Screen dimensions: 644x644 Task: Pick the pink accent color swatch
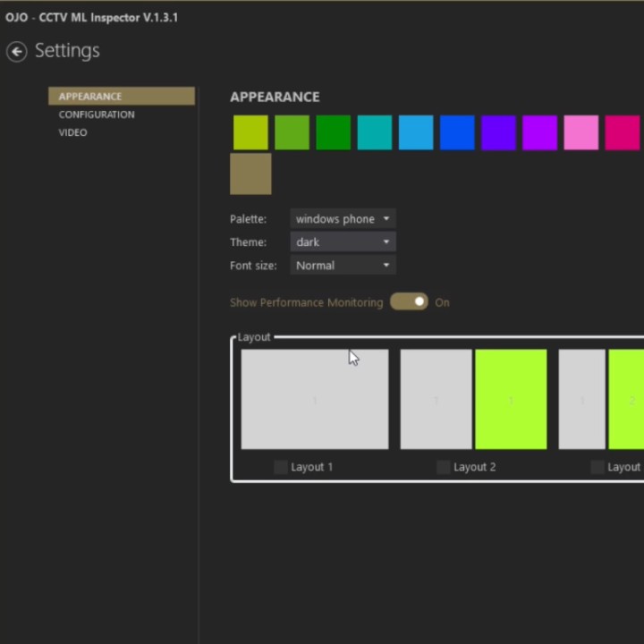581,133
